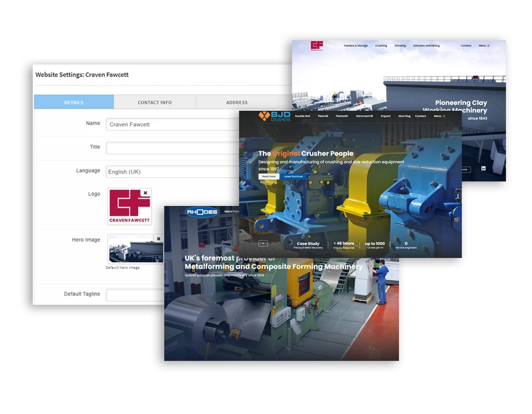Image resolution: width=532 pixels, height=414 pixels.
Task: Open the Language dropdown showing English (UK)
Action: (171, 171)
